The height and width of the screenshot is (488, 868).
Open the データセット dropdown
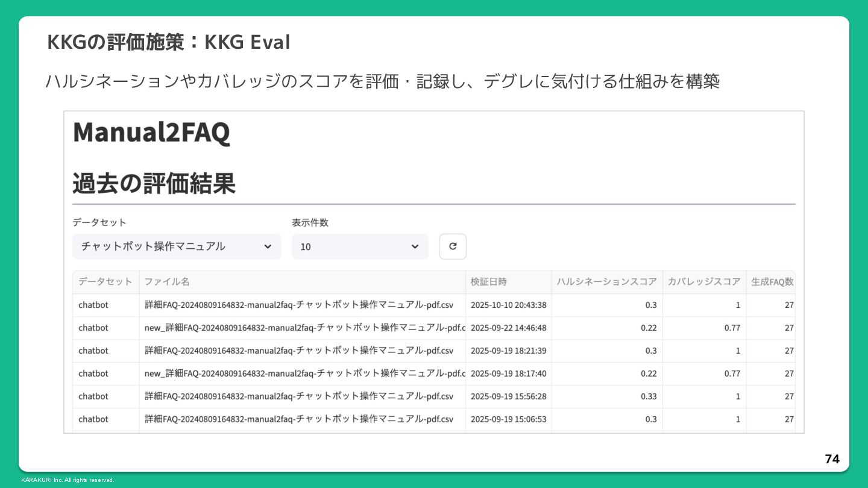[177, 246]
